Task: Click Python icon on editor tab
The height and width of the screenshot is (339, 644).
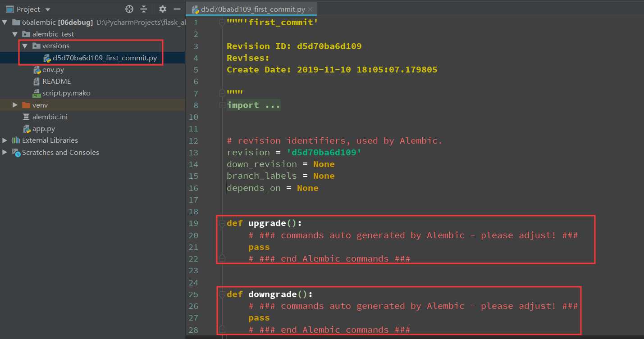Action: point(196,9)
